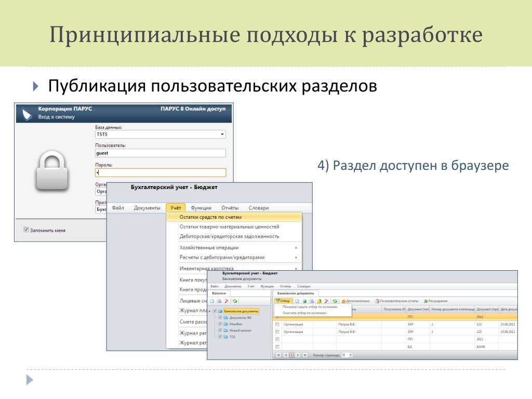Screen dimensions: 532x399
Task: Click the green refresh icon in documents toolbar
Action: pyautogui.click(x=335, y=301)
